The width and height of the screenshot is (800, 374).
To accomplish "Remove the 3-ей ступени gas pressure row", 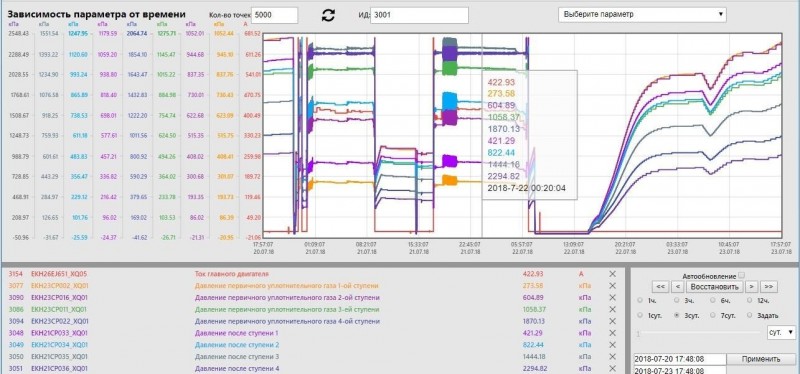I will tap(612, 309).
